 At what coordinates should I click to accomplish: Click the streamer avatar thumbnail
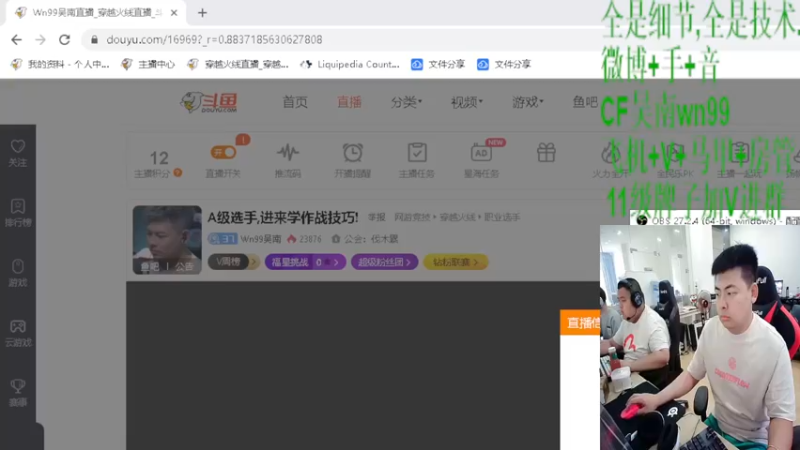(x=167, y=240)
